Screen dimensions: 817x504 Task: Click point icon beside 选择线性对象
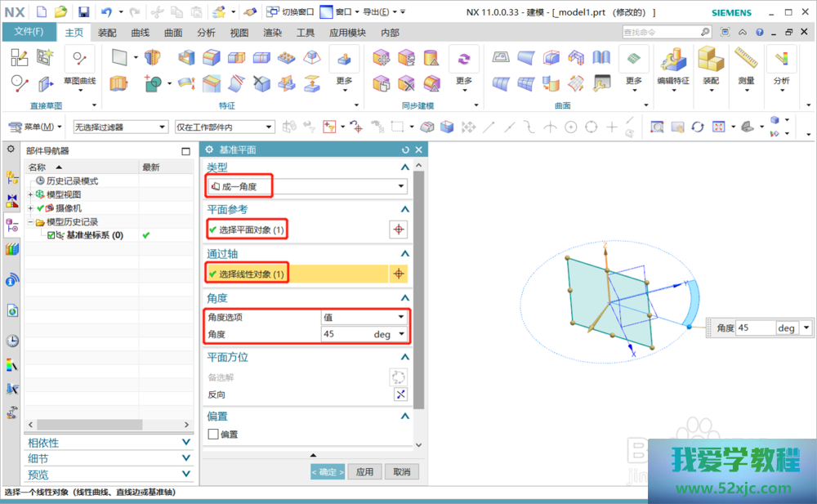398,274
